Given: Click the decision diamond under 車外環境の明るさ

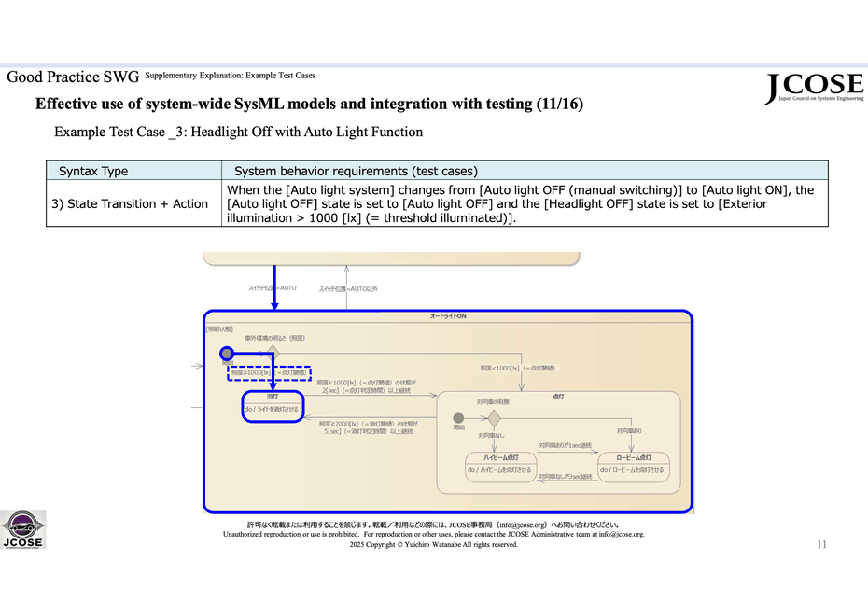Looking at the screenshot, I should click(273, 353).
